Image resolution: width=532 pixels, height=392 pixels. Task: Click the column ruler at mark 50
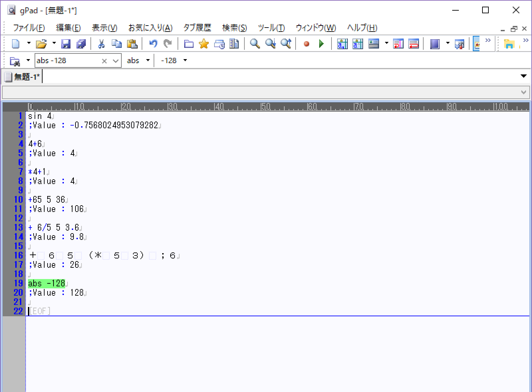coord(265,107)
